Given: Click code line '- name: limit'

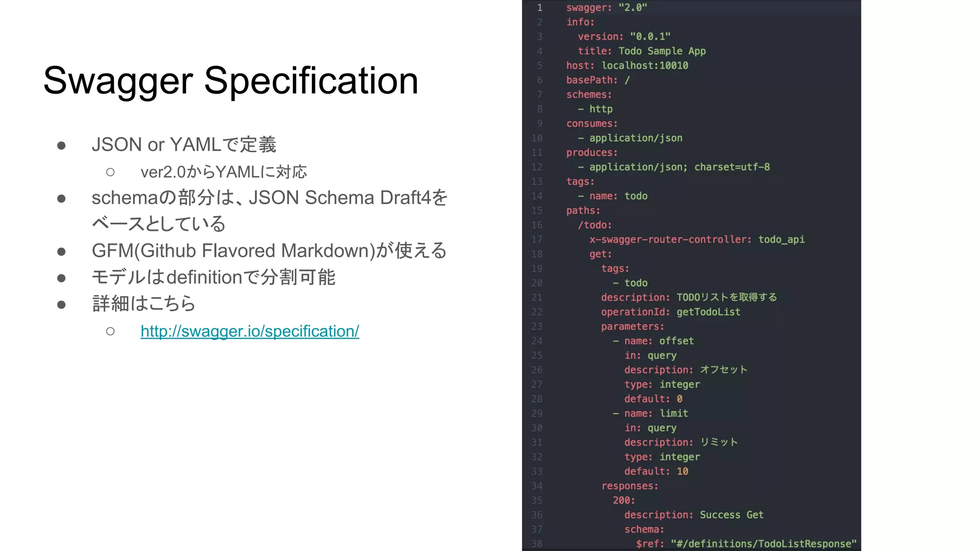Looking at the screenshot, I should [x=650, y=413].
